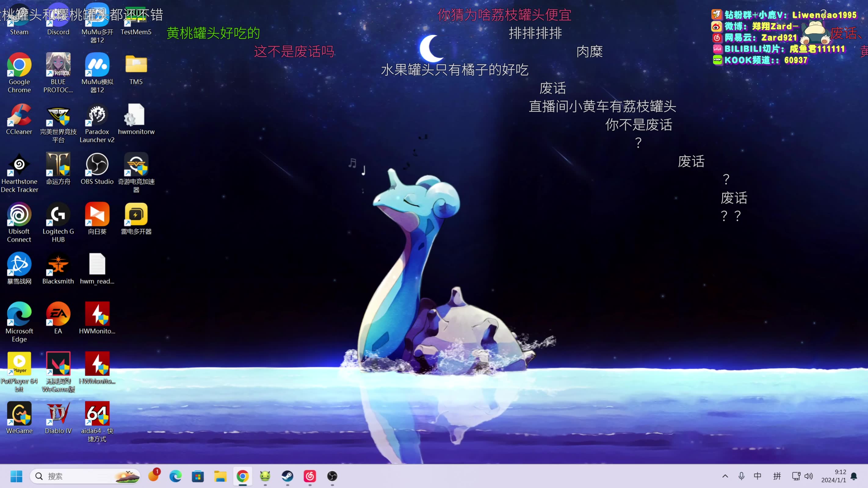Select the 雷电多开器 icon
This screenshot has height=488, width=868.
136,219
